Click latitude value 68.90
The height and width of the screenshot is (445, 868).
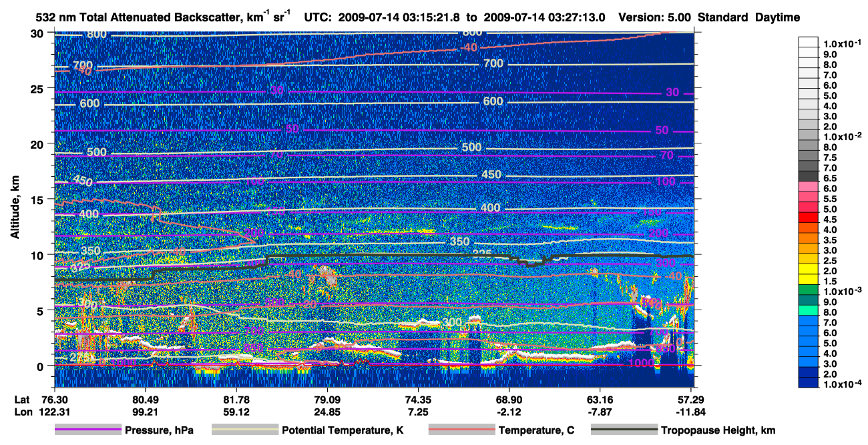pos(509,400)
